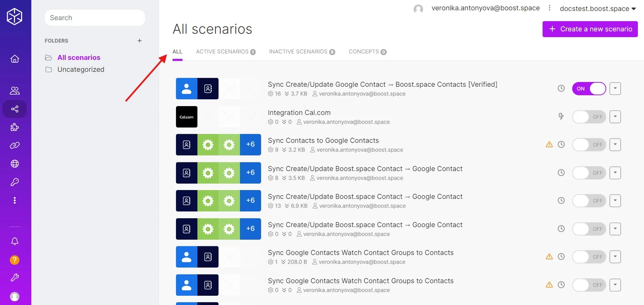This screenshot has height=305, width=644.
Task: Open the Notifications bell icon
Action: (15, 241)
